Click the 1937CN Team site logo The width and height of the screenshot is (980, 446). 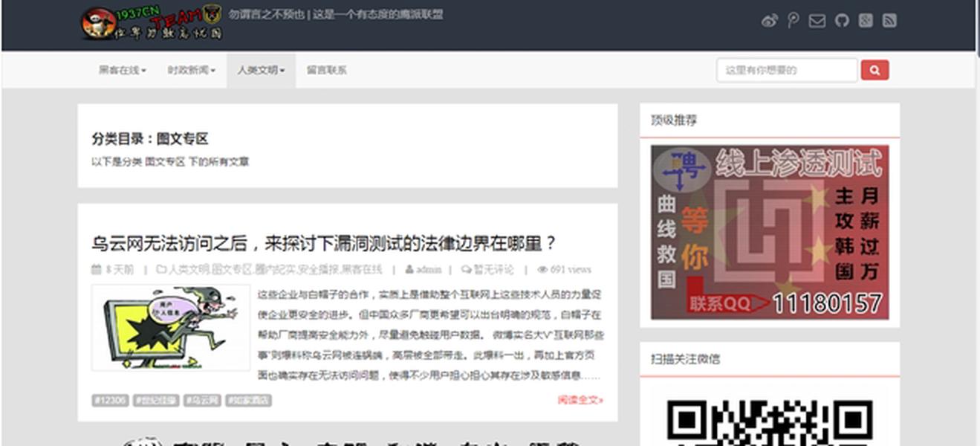pyautogui.click(x=152, y=23)
